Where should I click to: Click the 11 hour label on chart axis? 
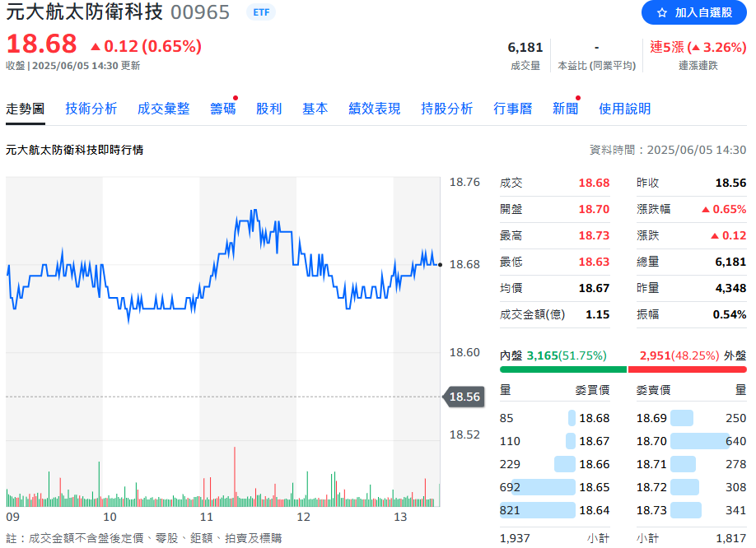click(207, 518)
